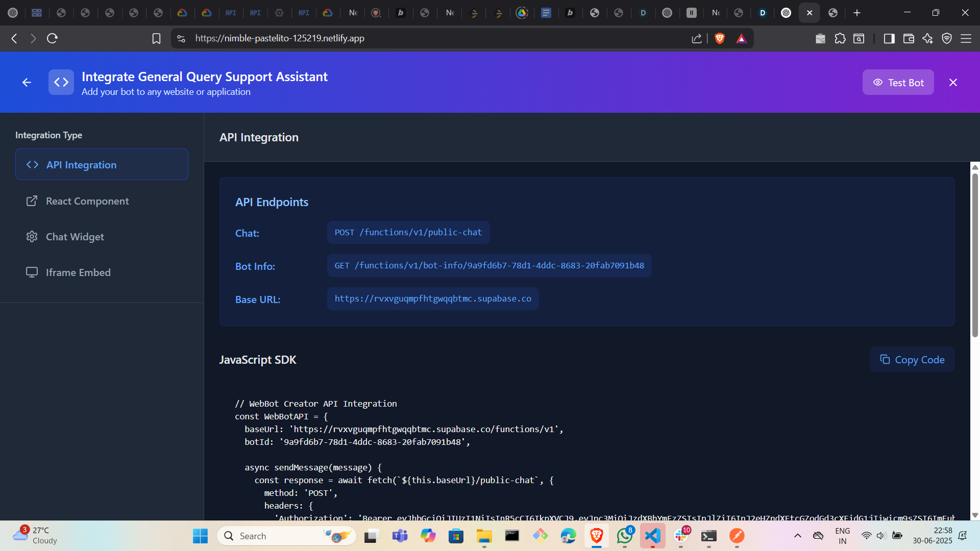Open the Leo AI sparkle icon
This screenshot has width=980, height=551.
pyautogui.click(x=927, y=38)
